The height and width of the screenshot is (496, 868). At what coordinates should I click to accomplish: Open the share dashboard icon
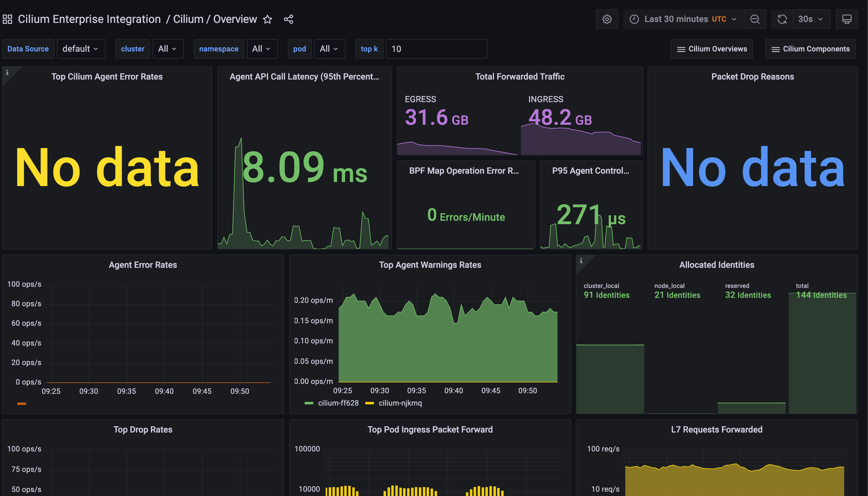289,19
